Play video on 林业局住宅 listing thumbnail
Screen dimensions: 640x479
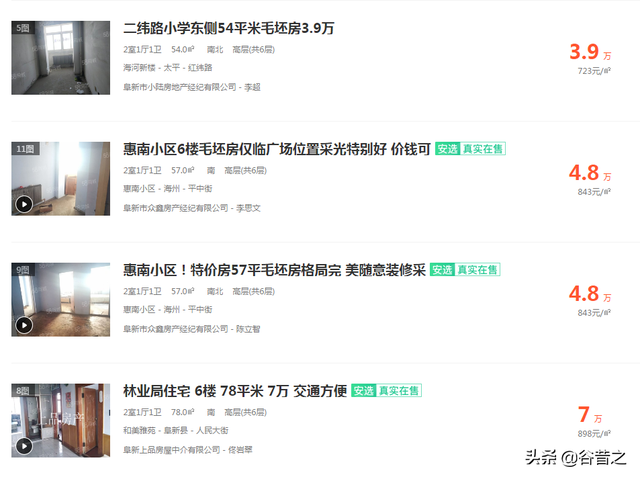pos(24,446)
